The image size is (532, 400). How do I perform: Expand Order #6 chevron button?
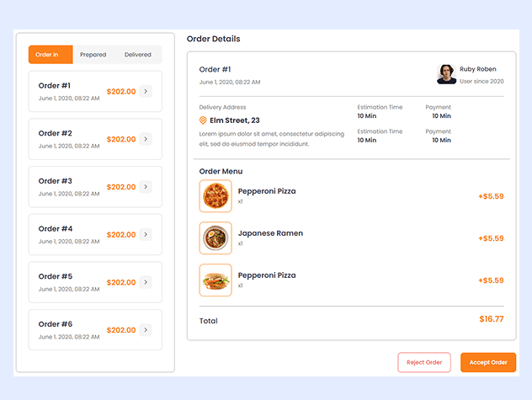(146, 330)
